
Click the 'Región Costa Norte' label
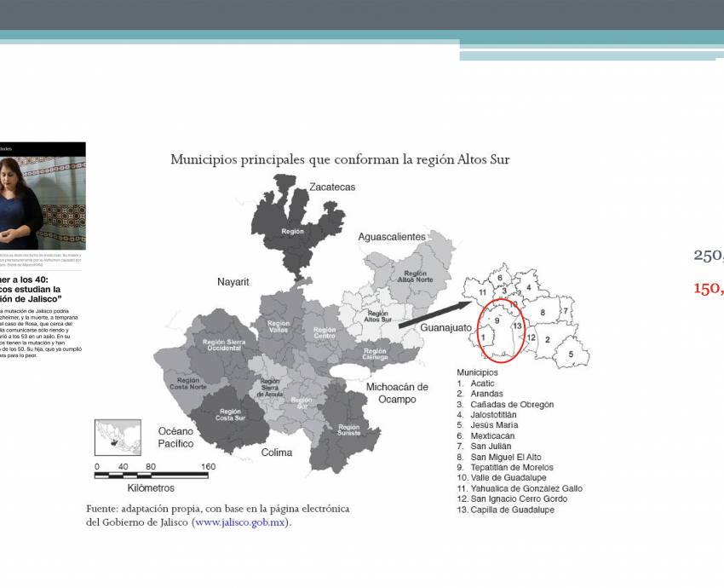click(188, 383)
